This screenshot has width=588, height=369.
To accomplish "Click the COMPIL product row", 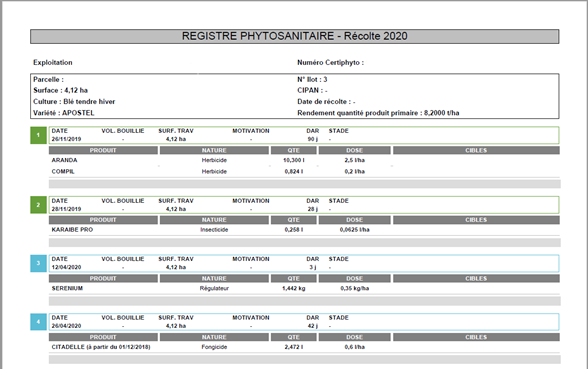I will (304, 171).
